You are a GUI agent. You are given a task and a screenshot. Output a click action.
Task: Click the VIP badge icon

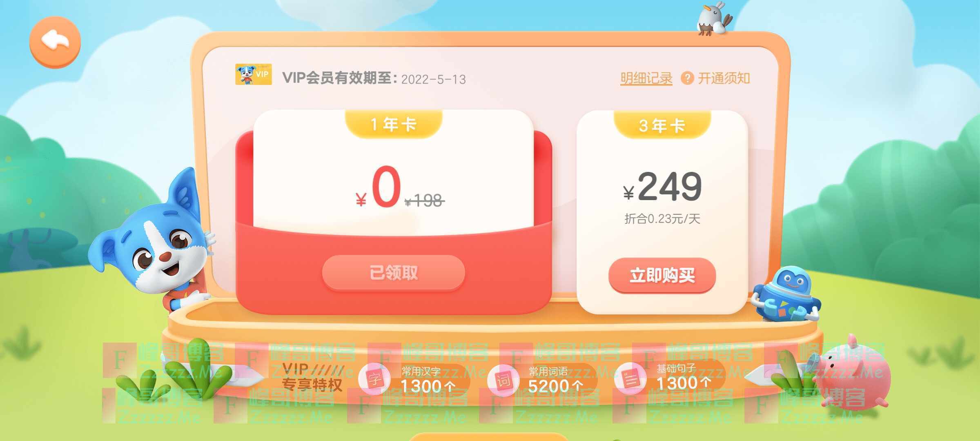click(253, 74)
